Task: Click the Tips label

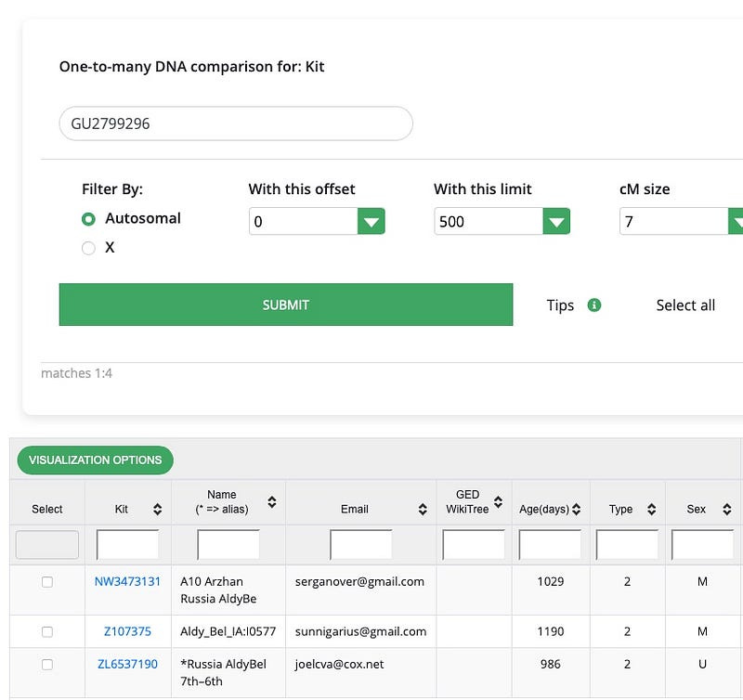Action: 560,305
